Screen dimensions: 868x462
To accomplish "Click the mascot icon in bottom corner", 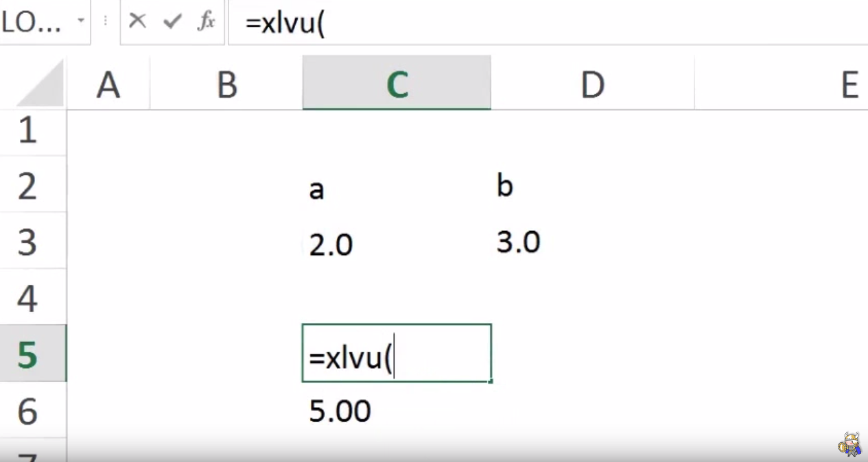I will click(849, 444).
